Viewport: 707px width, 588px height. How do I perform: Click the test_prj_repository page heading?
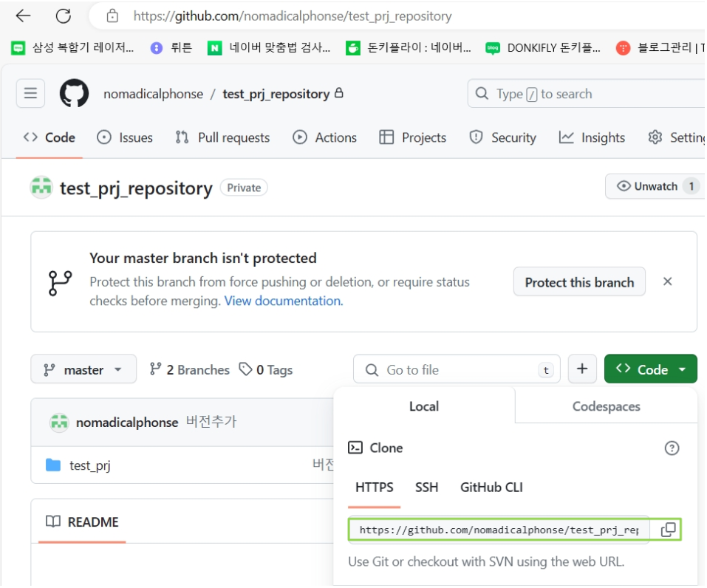coord(136,188)
